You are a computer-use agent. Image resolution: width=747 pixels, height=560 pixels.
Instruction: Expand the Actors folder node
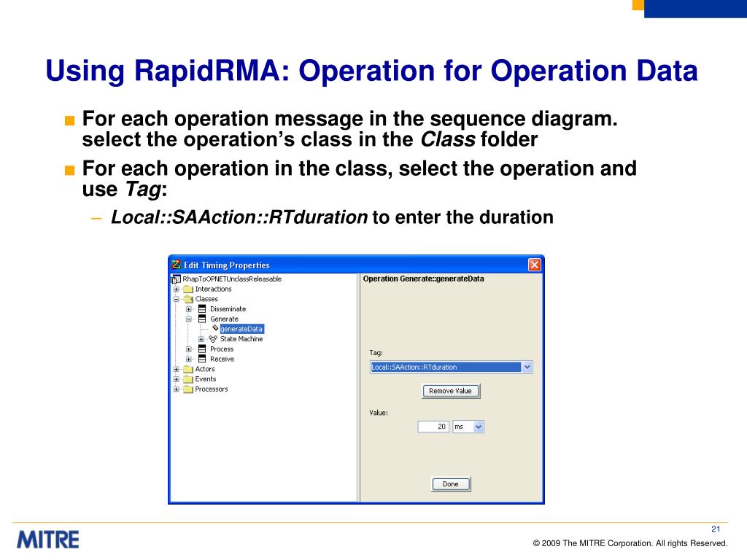coord(177,369)
